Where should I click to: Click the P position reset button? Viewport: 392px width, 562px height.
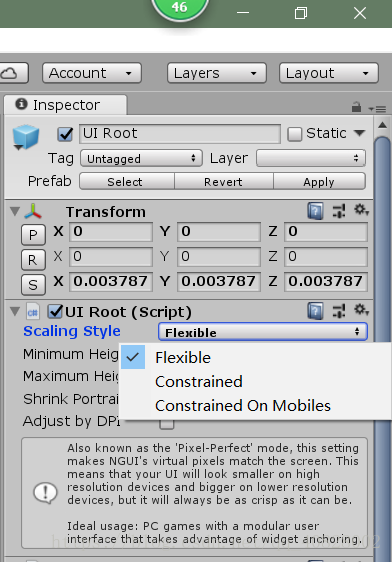coord(33,235)
